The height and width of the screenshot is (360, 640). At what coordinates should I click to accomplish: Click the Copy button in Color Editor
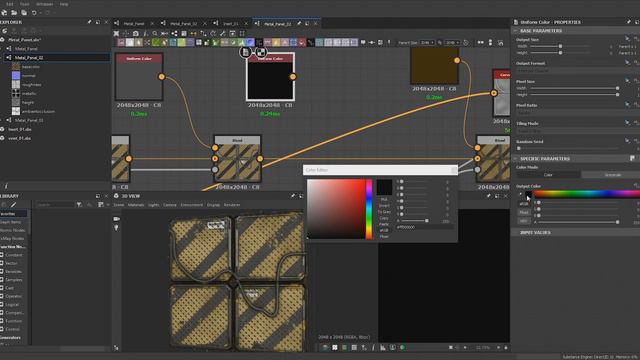[384, 218]
